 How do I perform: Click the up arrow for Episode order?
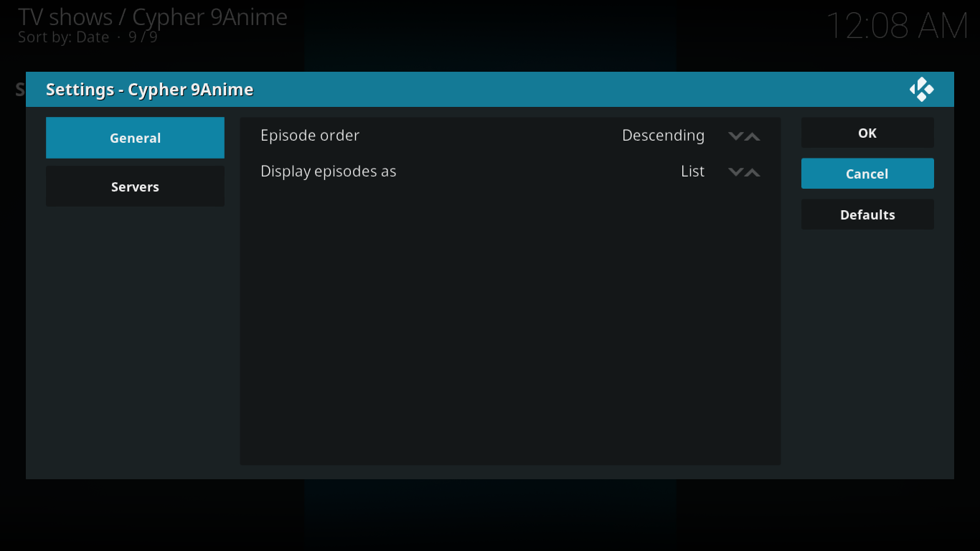(753, 136)
